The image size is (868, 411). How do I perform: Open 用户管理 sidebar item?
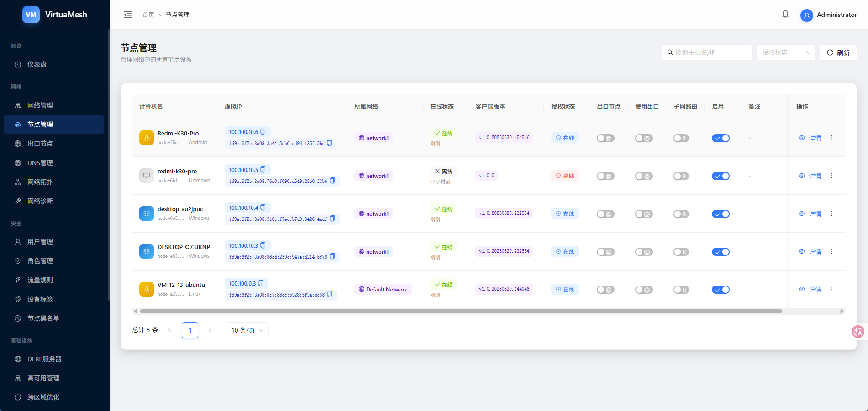pyautogui.click(x=54, y=242)
